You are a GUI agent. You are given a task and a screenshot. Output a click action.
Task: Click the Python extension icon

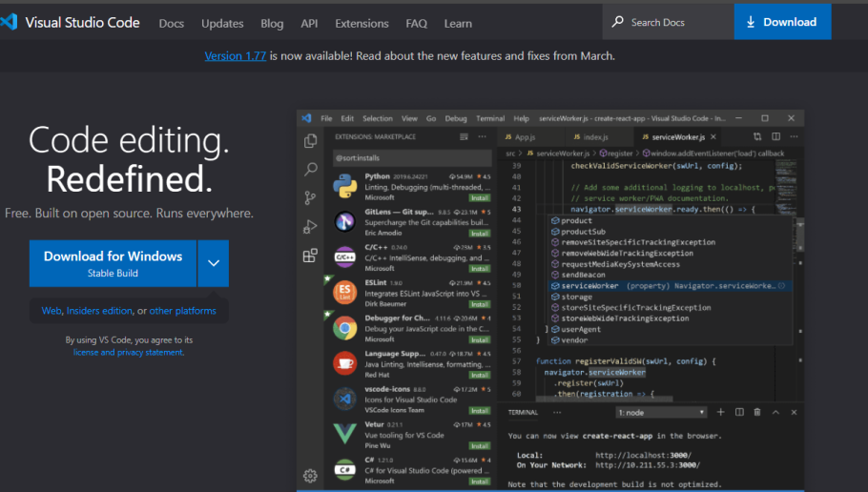coord(345,186)
